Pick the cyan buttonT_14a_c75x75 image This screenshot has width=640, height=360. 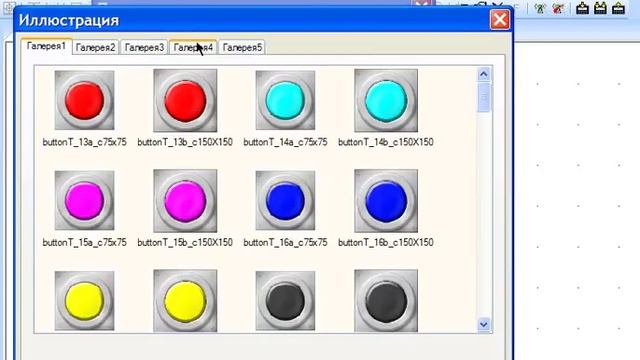coord(285,100)
